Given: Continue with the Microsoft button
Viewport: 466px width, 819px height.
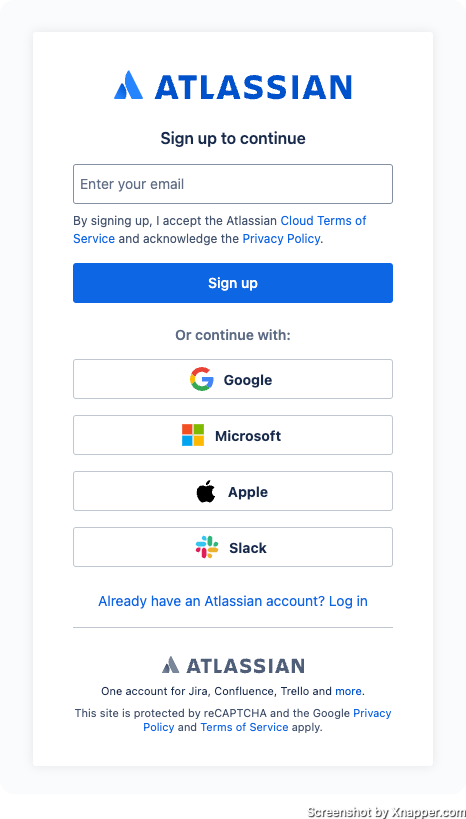Looking at the screenshot, I should pyautogui.click(x=233, y=435).
